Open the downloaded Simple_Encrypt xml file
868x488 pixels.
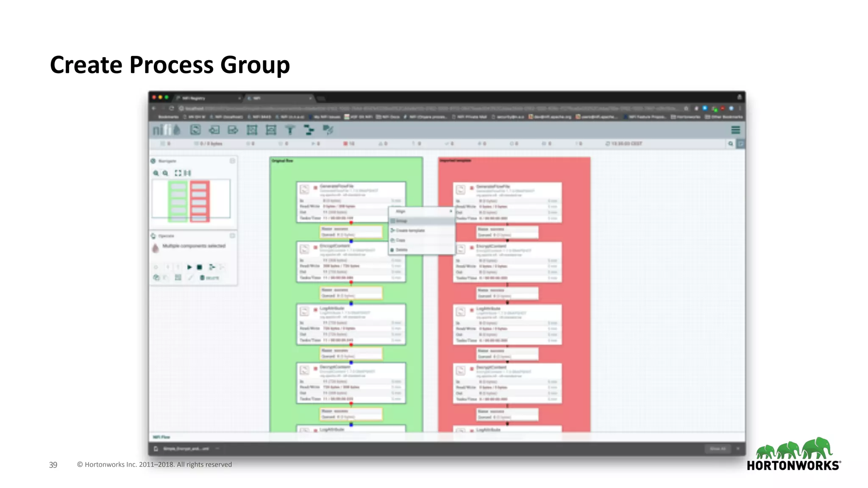pyautogui.click(x=186, y=449)
